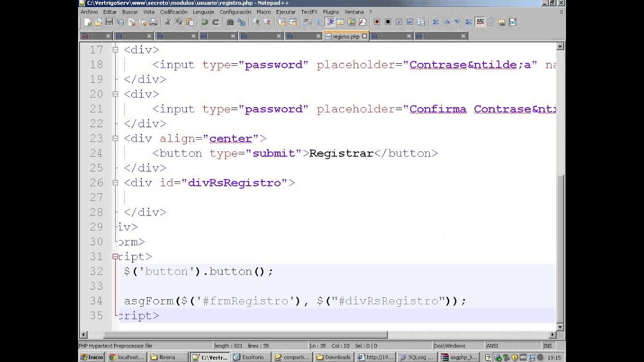
Task: Toggle the ABC spell-check button
Action: point(480,22)
